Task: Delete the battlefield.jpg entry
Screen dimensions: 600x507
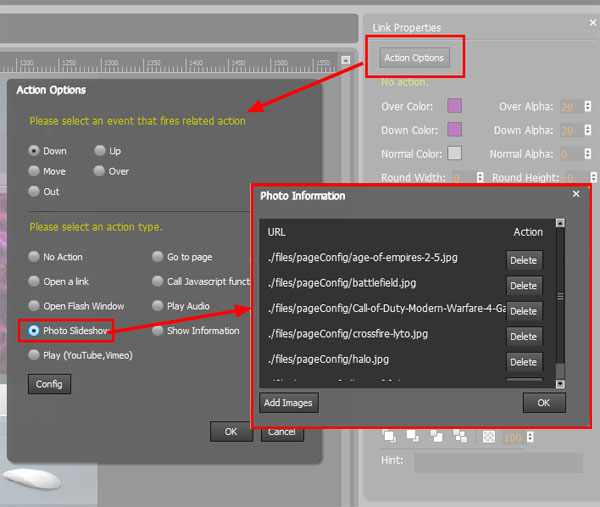Action: point(524,286)
